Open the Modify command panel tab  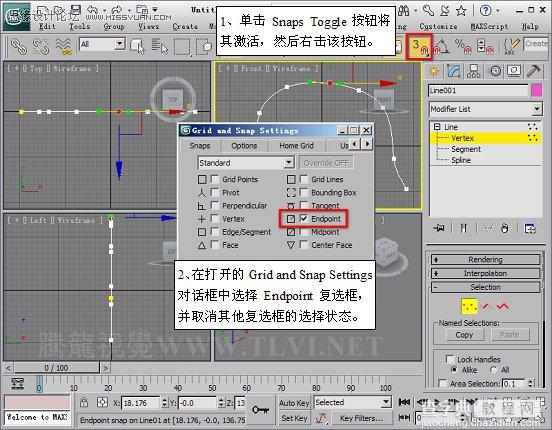point(453,71)
